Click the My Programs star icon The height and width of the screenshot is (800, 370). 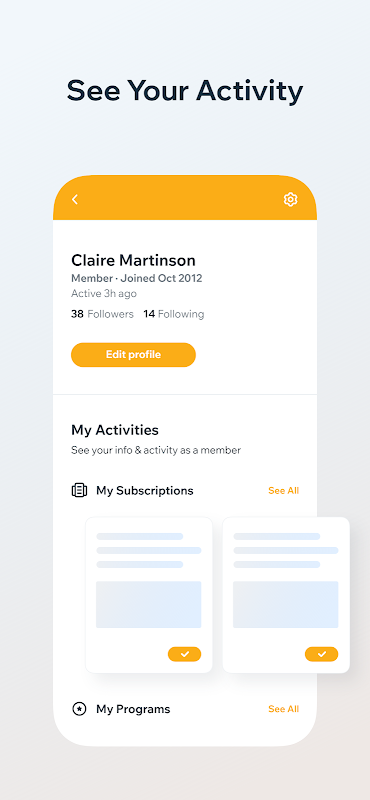point(79,709)
